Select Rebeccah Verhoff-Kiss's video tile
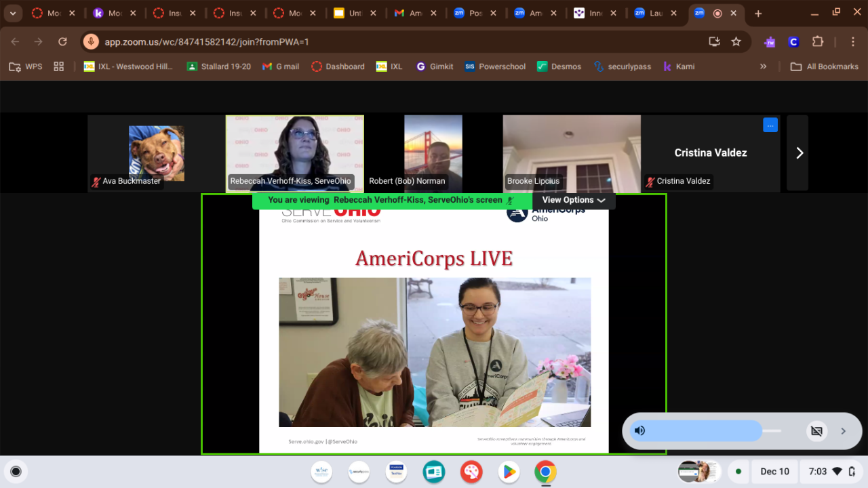The width and height of the screenshot is (868, 488). (295, 154)
